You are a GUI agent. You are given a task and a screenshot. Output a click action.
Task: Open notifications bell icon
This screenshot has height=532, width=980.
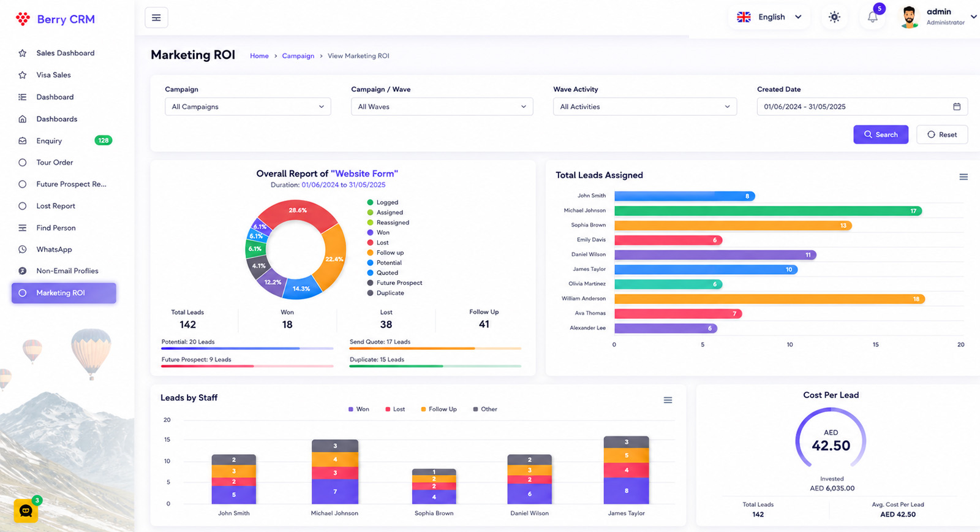[x=873, y=17]
